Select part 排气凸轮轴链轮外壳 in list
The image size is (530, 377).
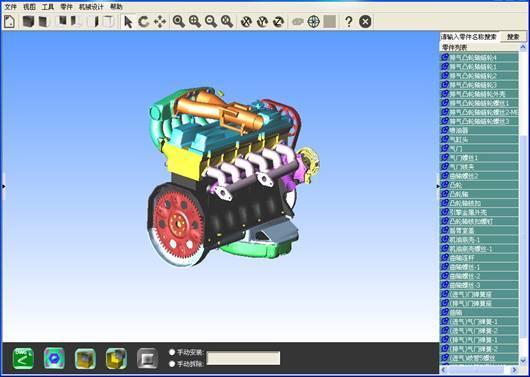tap(479, 94)
